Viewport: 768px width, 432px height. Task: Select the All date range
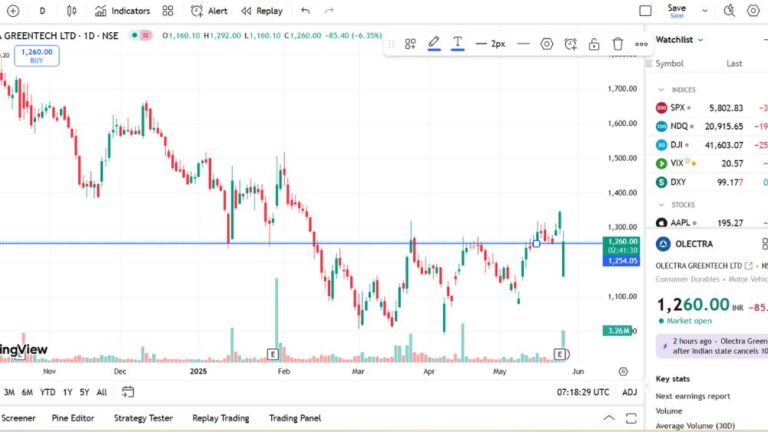tap(101, 392)
